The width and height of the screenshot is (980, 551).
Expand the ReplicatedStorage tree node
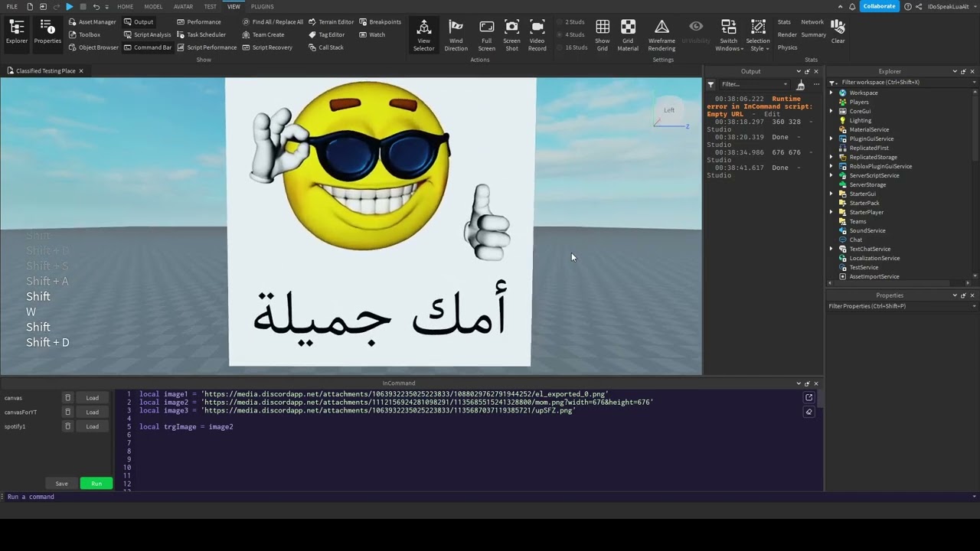(831, 157)
